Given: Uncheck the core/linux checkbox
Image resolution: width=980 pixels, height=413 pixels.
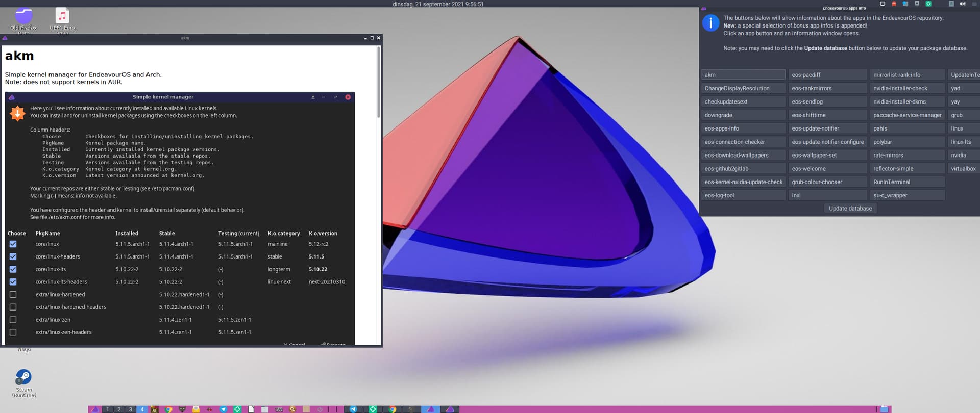Looking at the screenshot, I should coord(13,244).
